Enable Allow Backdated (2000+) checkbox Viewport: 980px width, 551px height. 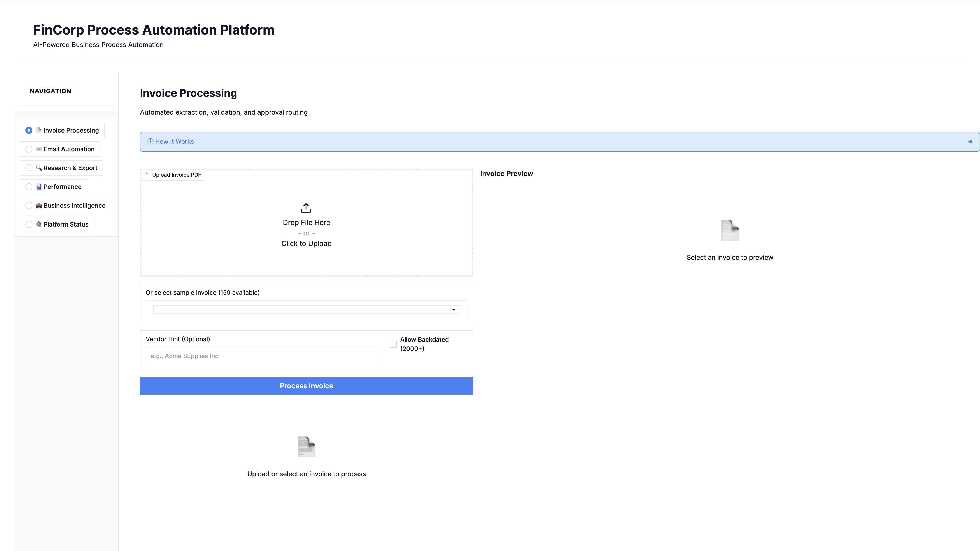(393, 344)
